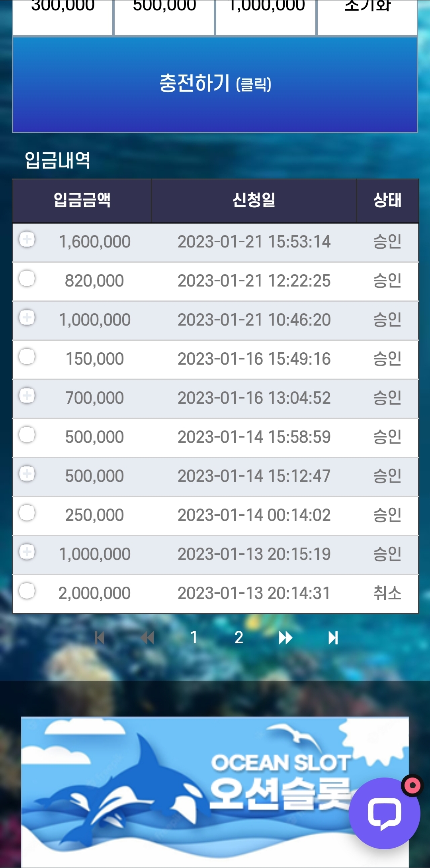
Task: Click the 초기화 reset button
Action: pos(367,17)
